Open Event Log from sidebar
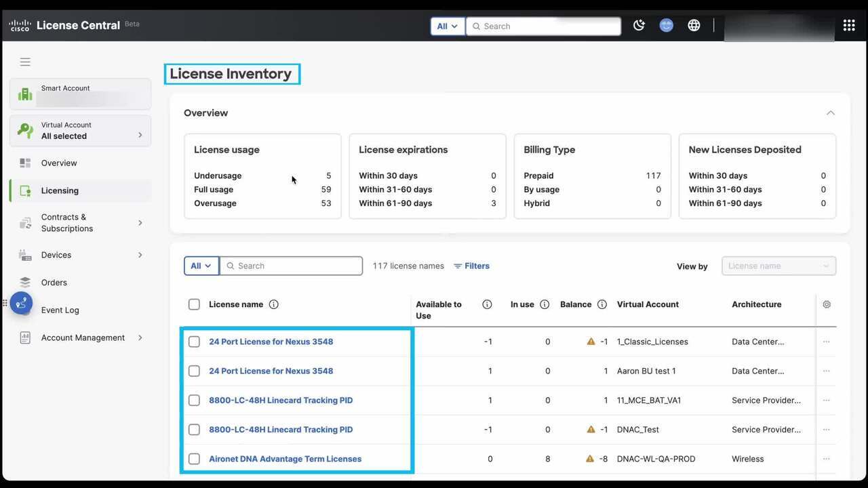The width and height of the screenshot is (868, 488). (60, 310)
